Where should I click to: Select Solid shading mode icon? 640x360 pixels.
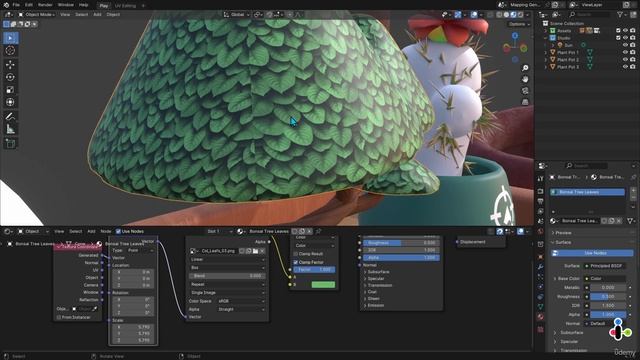pos(506,15)
